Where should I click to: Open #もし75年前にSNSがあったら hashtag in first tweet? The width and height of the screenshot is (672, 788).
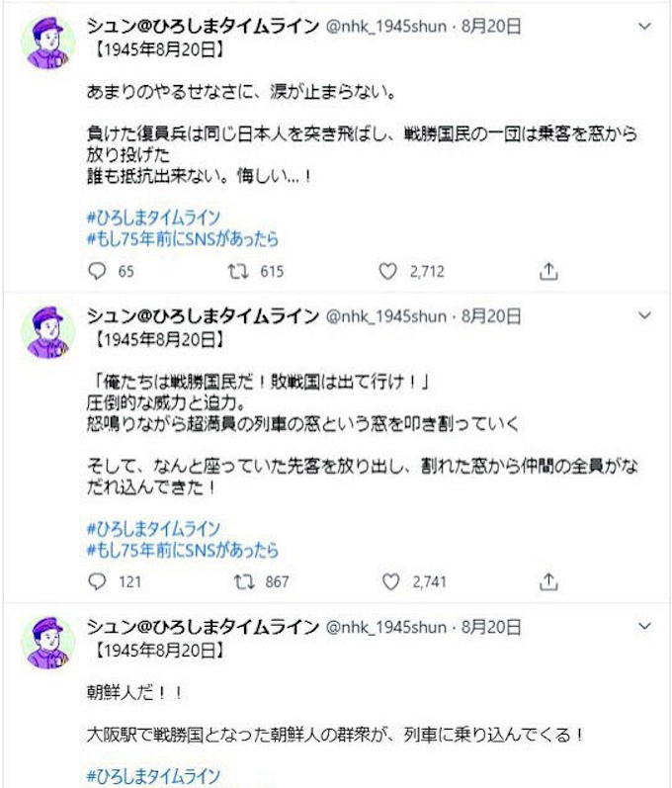pos(183,239)
